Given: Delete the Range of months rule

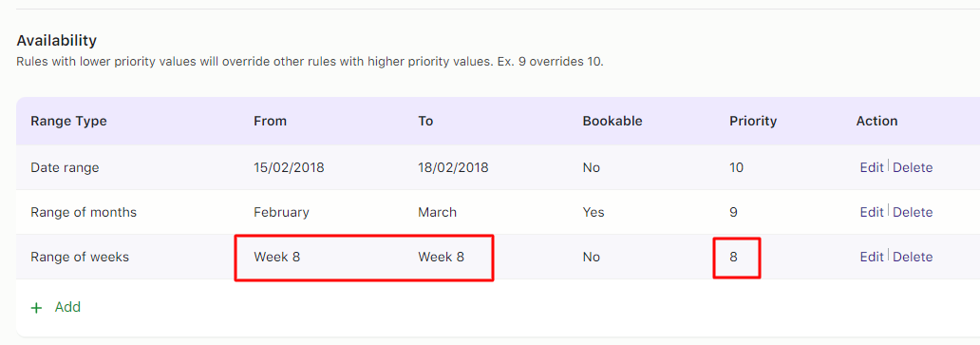Looking at the screenshot, I should pyautogui.click(x=913, y=212).
